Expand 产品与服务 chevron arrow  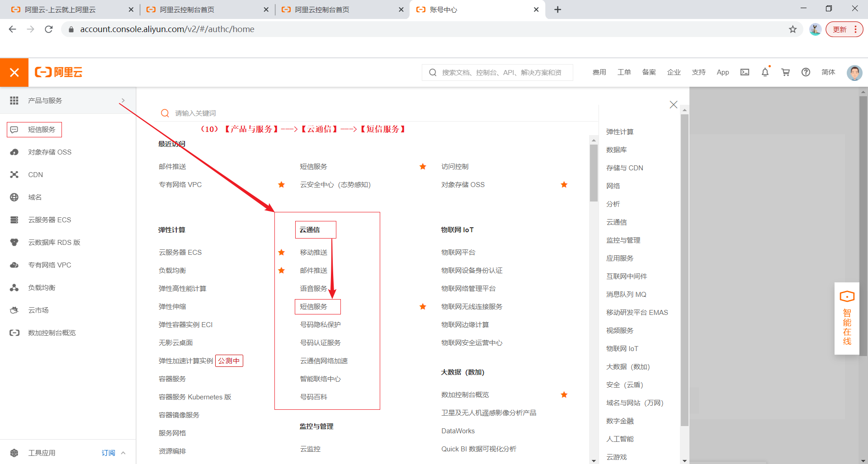pyautogui.click(x=123, y=100)
